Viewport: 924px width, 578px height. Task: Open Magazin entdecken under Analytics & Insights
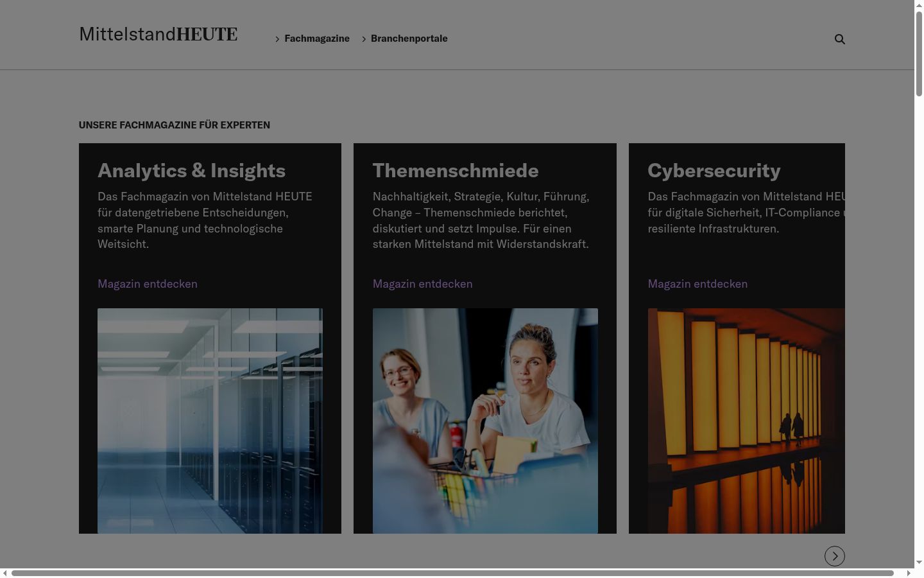148,284
